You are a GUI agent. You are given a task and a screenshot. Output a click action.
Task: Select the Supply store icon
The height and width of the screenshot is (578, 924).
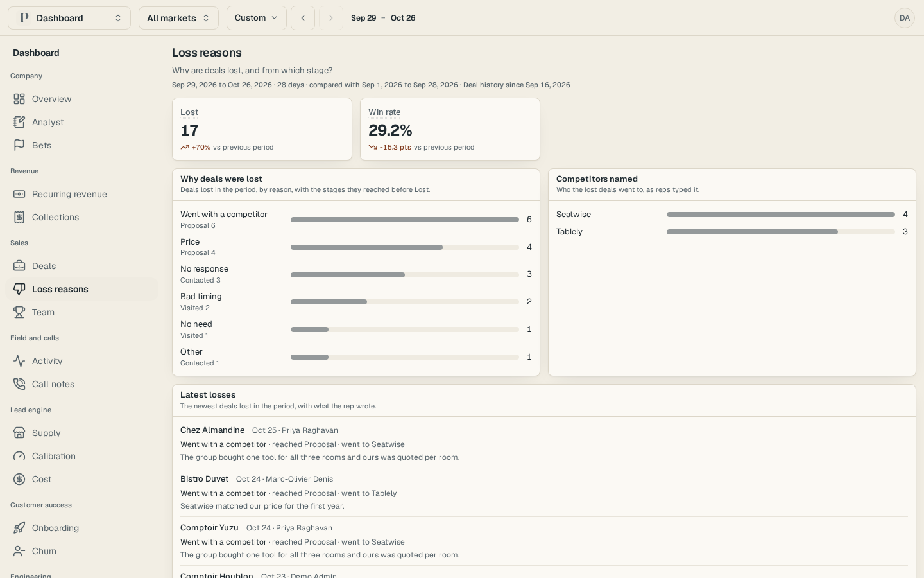[19, 433]
